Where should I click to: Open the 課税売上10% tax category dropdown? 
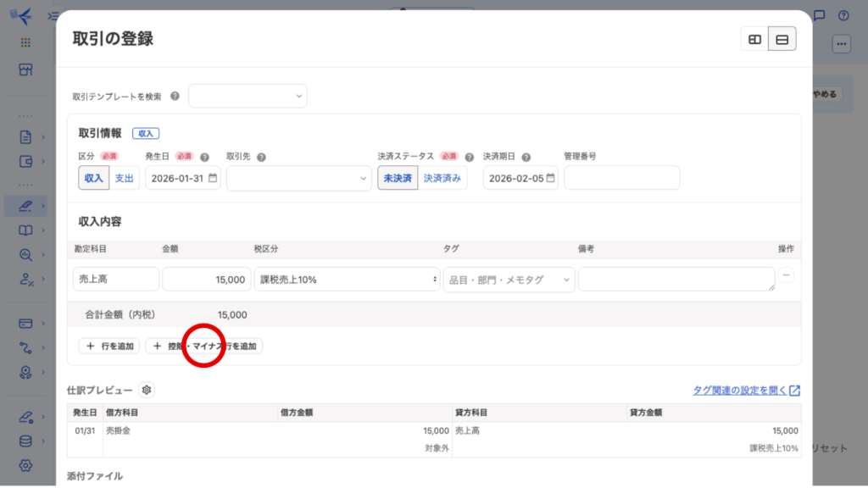tap(347, 280)
